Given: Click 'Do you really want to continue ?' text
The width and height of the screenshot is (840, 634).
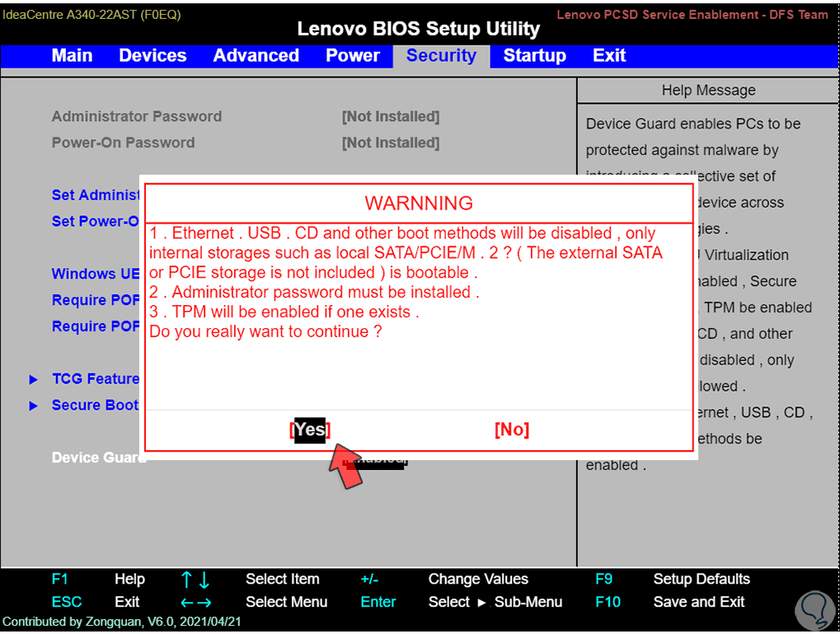Looking at the screenshot, I should (265, 331).
